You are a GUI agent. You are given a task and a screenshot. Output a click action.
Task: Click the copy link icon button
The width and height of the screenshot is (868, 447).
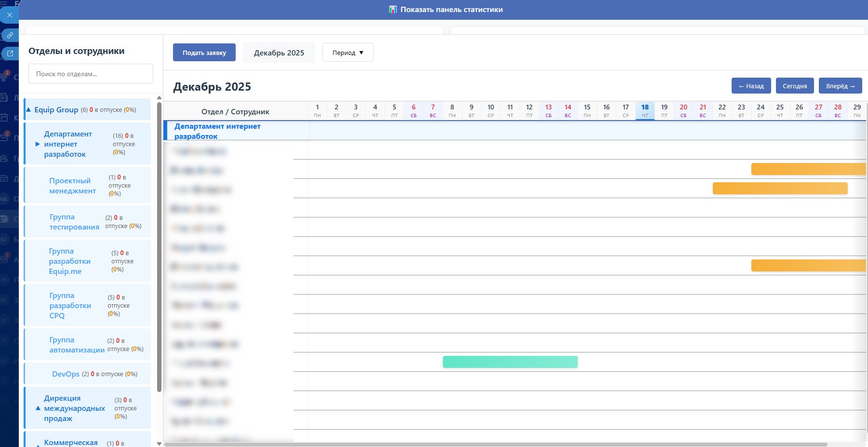(x=10, y=35)
